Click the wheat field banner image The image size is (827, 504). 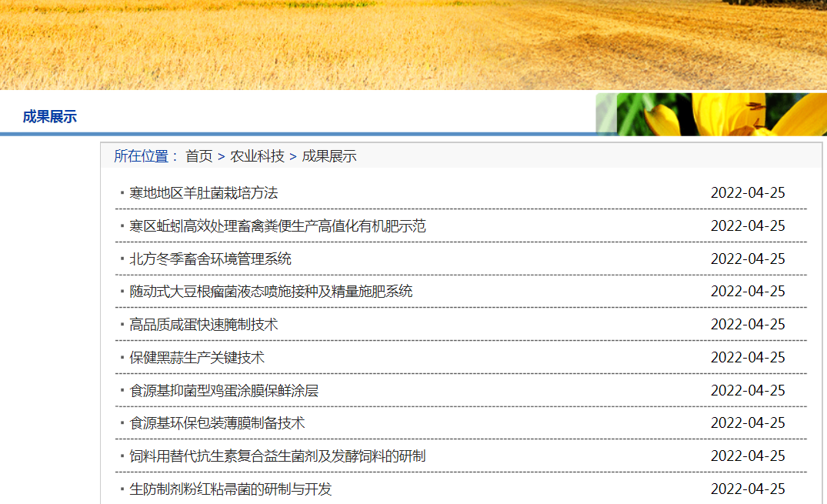[414, 45]
